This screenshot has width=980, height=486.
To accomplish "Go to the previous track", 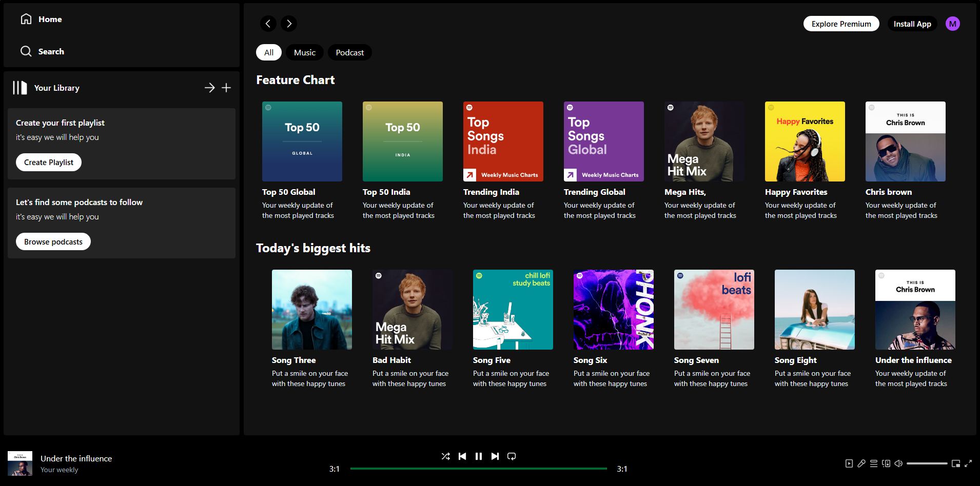I will tap(462, 456).
